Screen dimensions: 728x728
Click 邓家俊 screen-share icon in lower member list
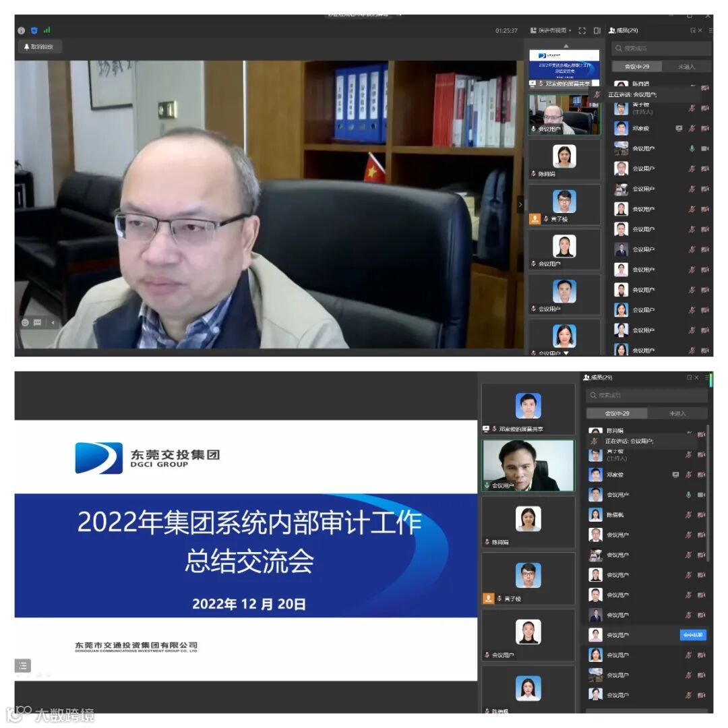[x=675, y=475]
